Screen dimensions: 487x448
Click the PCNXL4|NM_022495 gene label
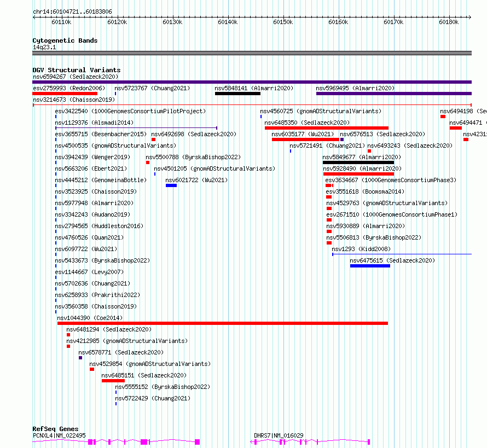(x=59, y=435)
